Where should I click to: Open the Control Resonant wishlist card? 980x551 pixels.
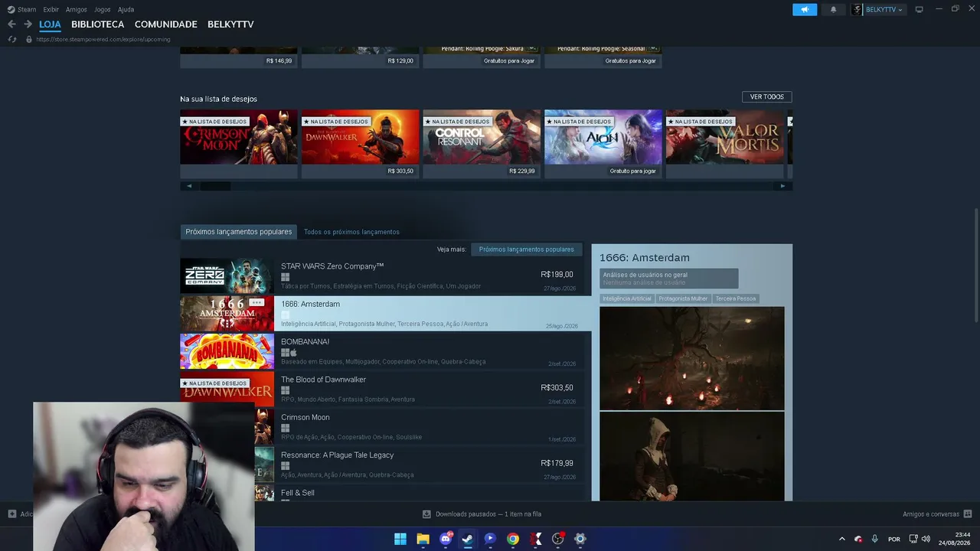[482, 144]
